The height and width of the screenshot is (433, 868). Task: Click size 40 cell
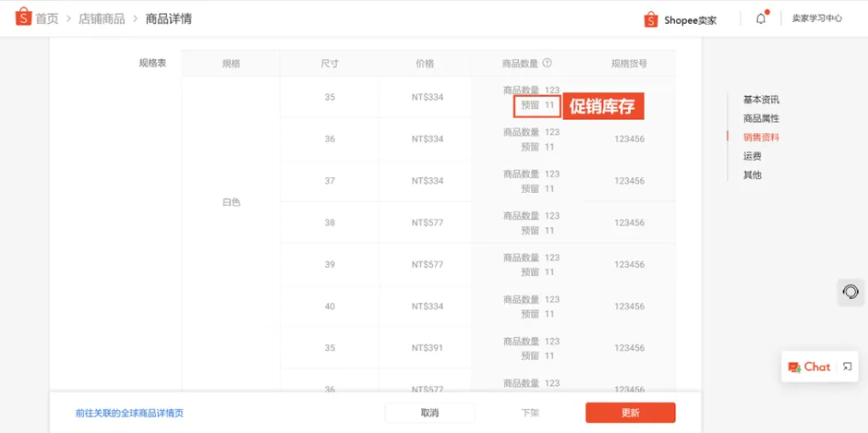[330, 307]
